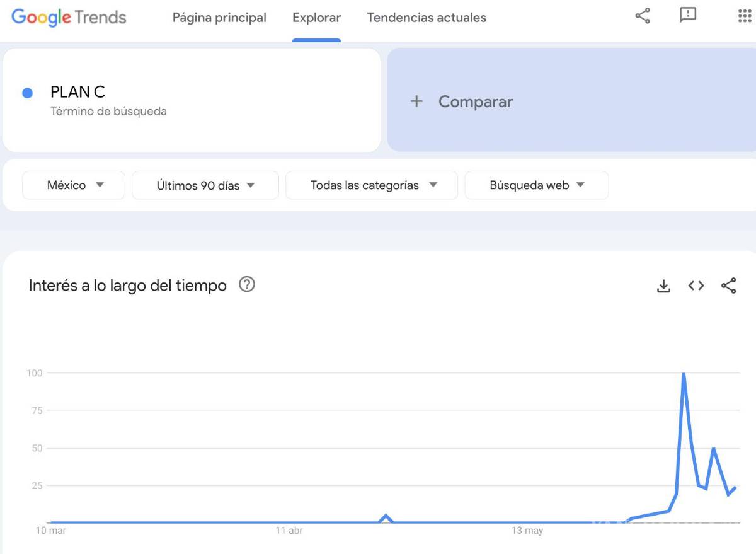Click the 100 peak on the trend line
This screenshot has height=554, width=756.
[684, 374]
